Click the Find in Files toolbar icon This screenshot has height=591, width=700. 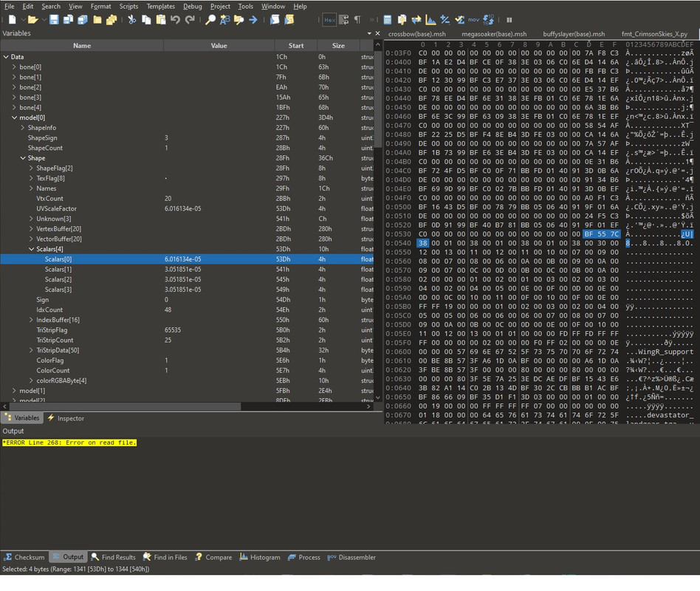[x=239, y=20]
